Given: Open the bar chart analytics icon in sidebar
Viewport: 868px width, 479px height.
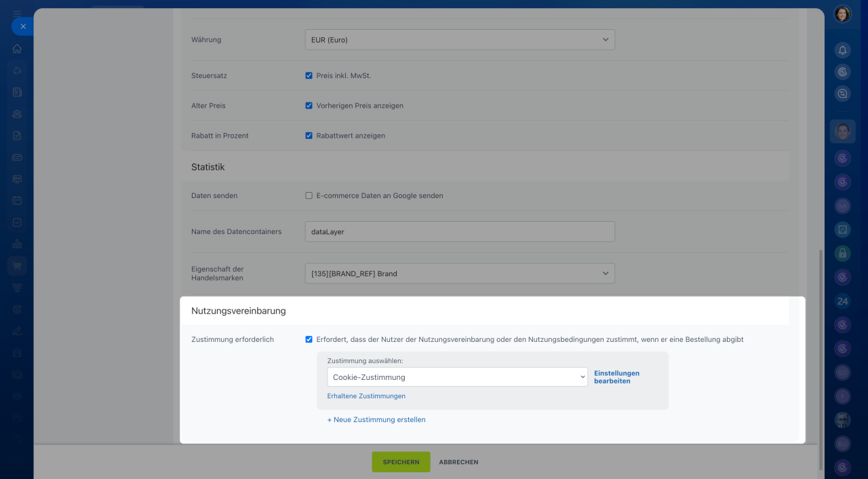Looking at the screenshot, I should (17, 244).
